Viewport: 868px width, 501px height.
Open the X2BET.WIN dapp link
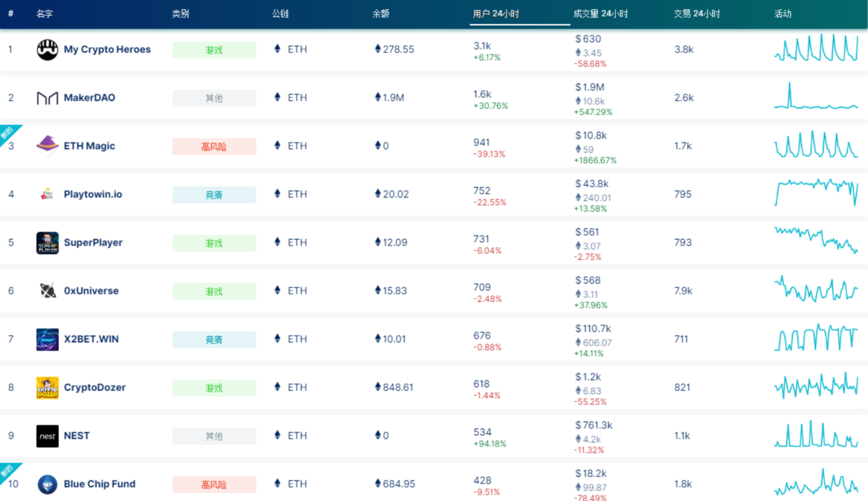92,339
